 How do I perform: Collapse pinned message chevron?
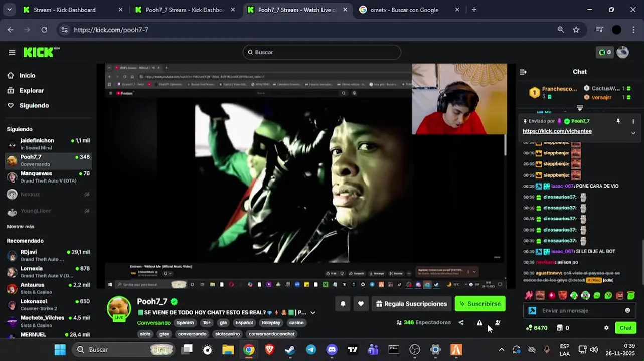[633, 133]
